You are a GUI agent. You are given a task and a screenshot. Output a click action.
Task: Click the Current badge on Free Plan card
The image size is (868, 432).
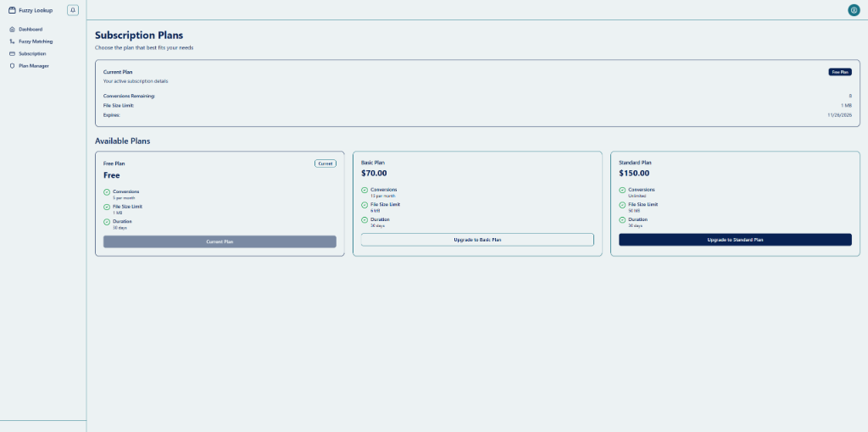[x=325, y=163]
